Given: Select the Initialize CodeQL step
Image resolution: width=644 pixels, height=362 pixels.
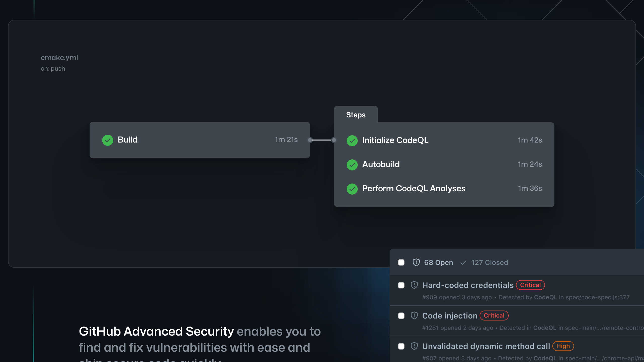Looking at the screenshot, I should coord(444,140).
